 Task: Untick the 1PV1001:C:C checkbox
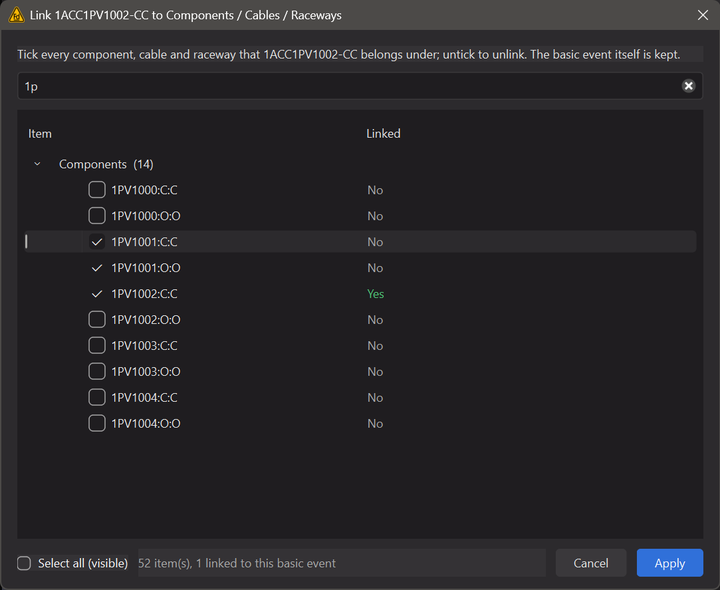click(x=97, y=242)
